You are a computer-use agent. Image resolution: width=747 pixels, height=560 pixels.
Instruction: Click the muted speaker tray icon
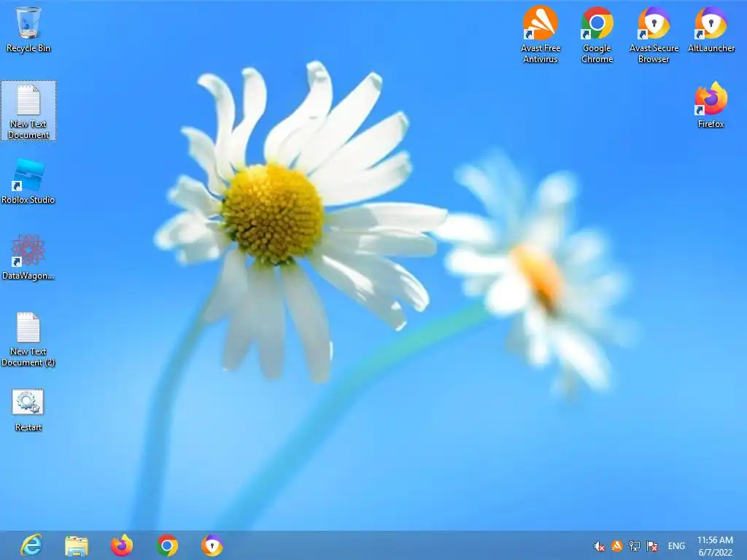coord(600,546)
